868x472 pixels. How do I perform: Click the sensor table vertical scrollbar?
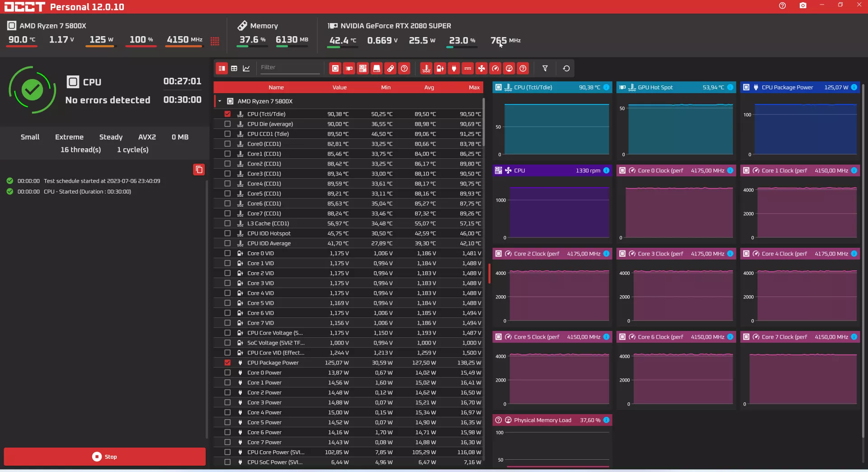[484, 122]
